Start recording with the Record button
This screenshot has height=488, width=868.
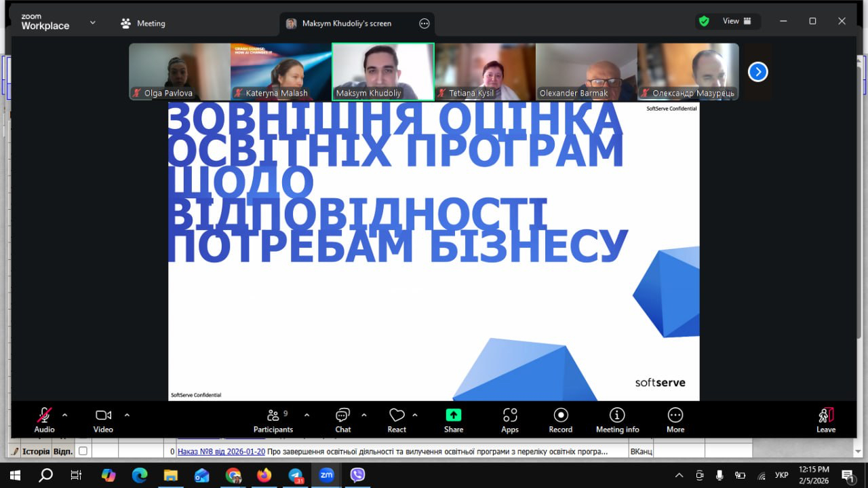coord(560,419)
